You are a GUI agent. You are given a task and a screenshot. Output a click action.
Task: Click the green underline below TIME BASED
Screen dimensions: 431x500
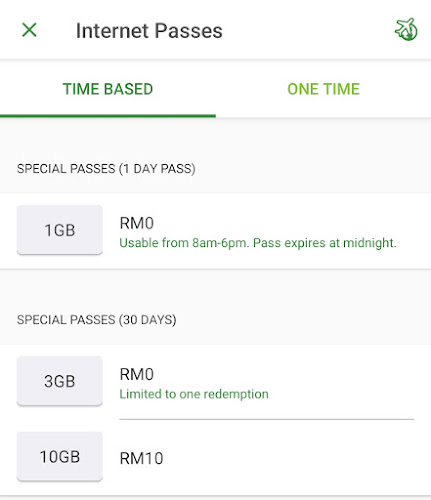[108, 116]
